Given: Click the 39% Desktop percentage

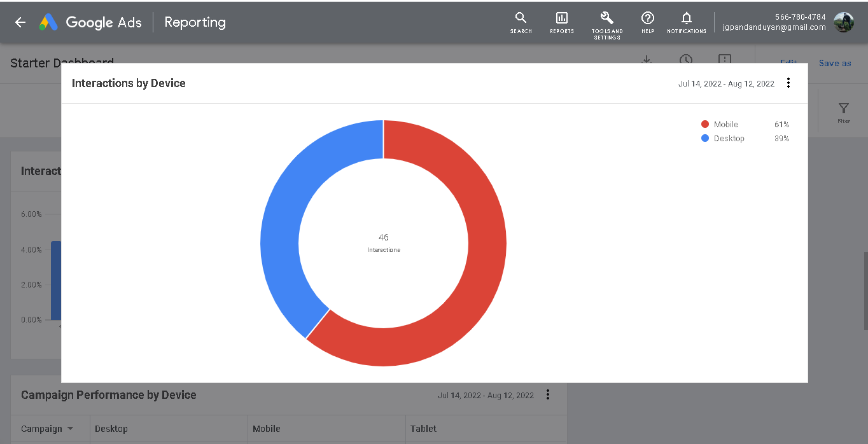Looking at the screenshot, I should pyautogui.click(x=781, y=138).
